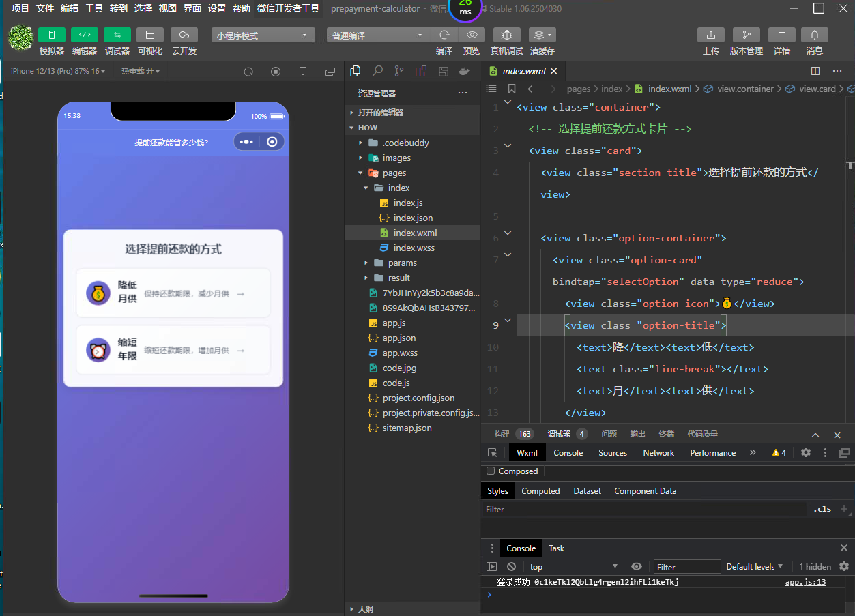Click the devtools element inspect icon
The image size is (855, 616).
click(493, 453)
